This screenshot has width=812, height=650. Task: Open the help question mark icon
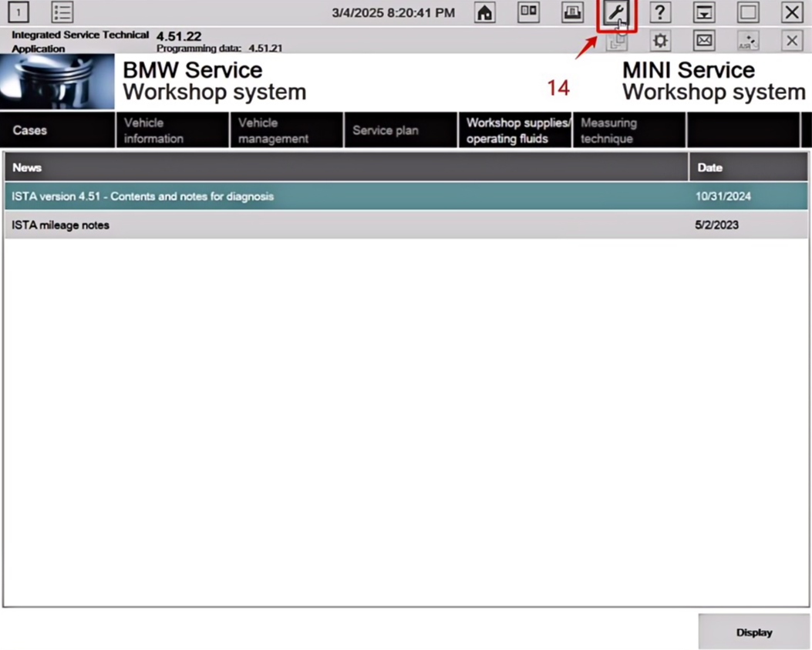(x=660, y=13)
